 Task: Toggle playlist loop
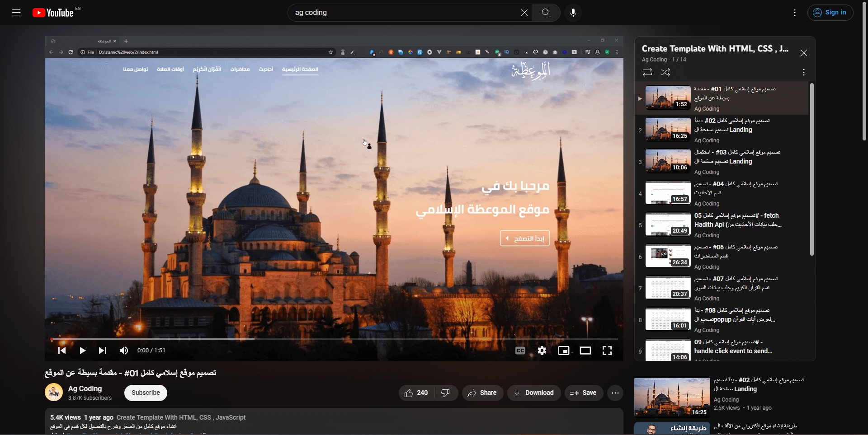pyautogui.click(x=647, y=72)
